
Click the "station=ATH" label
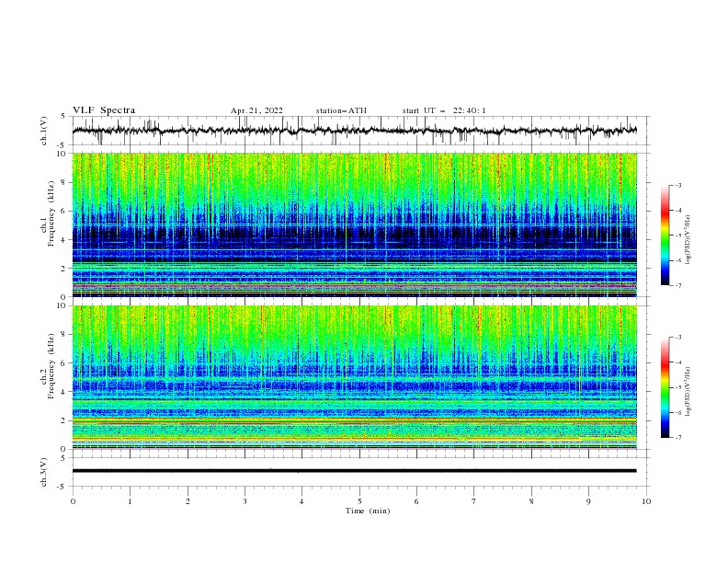point(341,110)
